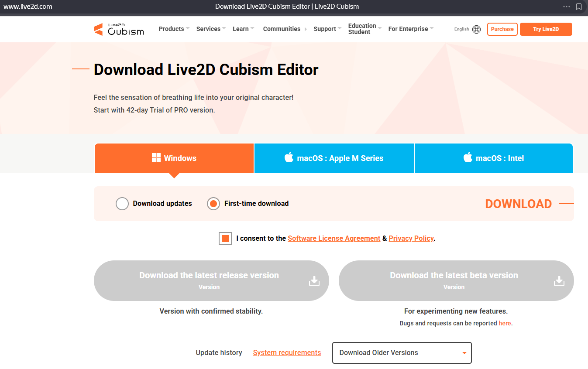Expand the Education Student menu
This screenshot has height=369, width=588.
coord(365,29)
